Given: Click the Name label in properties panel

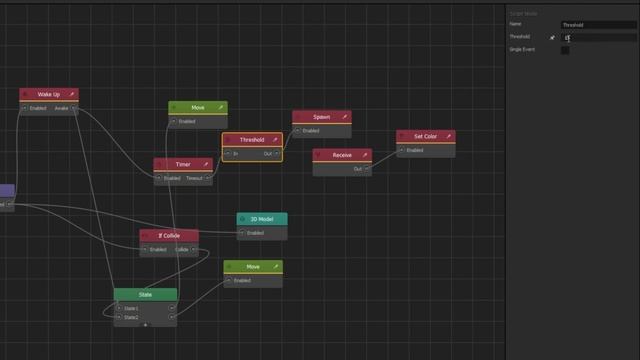Looking at the screenshot, I should coord(515,24).
